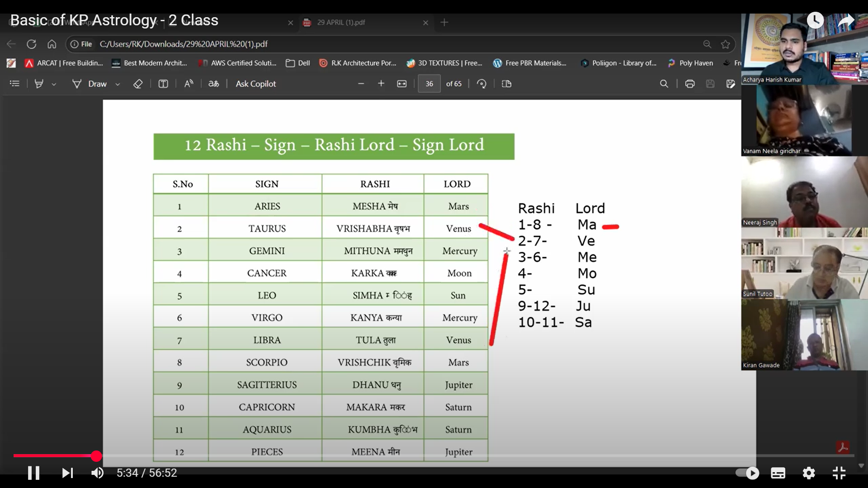Open AWS Certified Soluti bookmark

click(x=238, y=63)
